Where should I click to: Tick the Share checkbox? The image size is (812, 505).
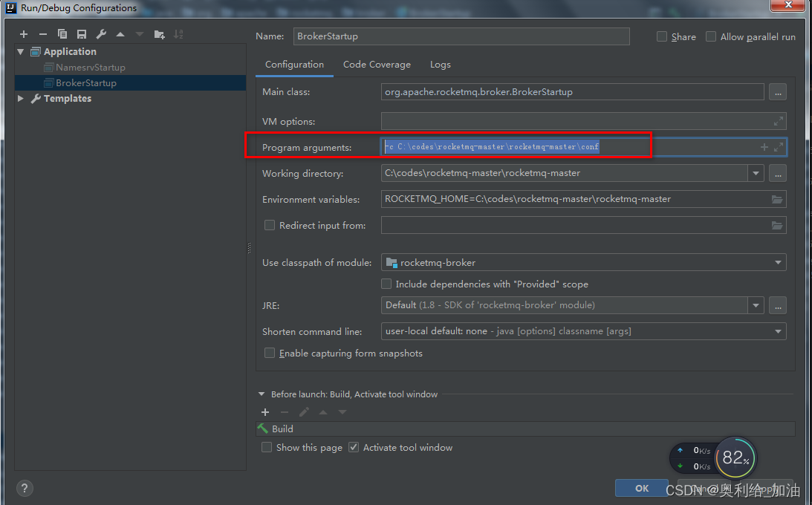[x=661, y=36]
